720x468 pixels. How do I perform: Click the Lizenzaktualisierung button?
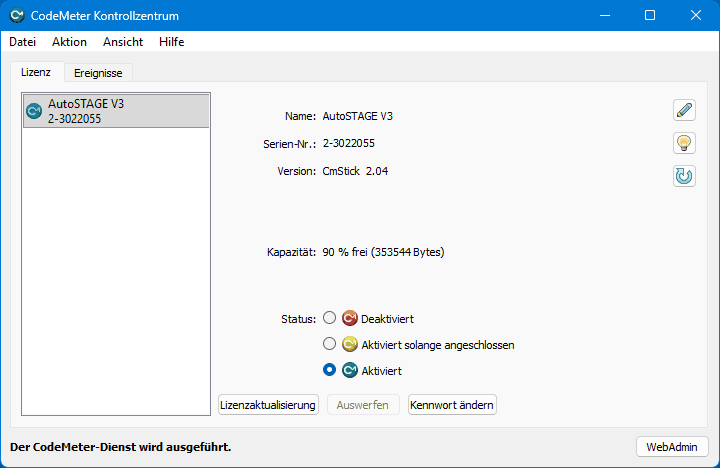268,405
